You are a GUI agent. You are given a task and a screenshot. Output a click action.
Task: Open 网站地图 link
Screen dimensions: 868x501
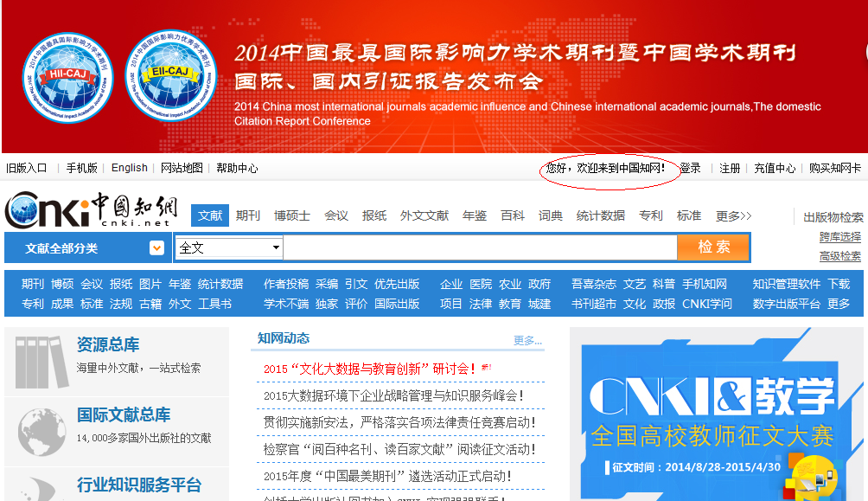click(x=182, y=168)
